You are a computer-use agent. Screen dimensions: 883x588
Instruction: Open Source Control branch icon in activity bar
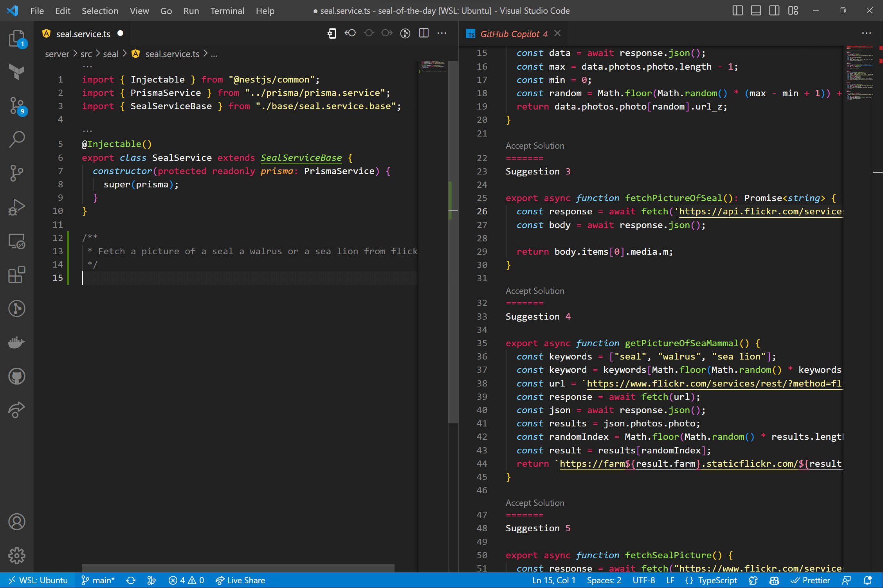click(16, 173)
